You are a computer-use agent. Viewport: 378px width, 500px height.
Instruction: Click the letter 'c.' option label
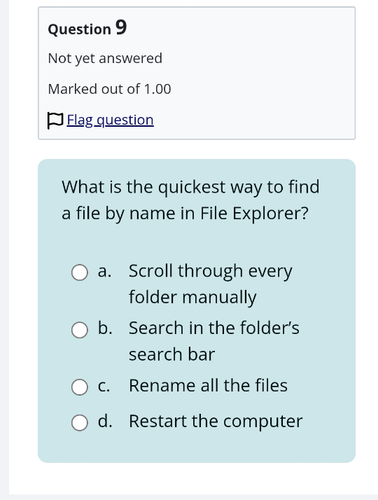104,386
